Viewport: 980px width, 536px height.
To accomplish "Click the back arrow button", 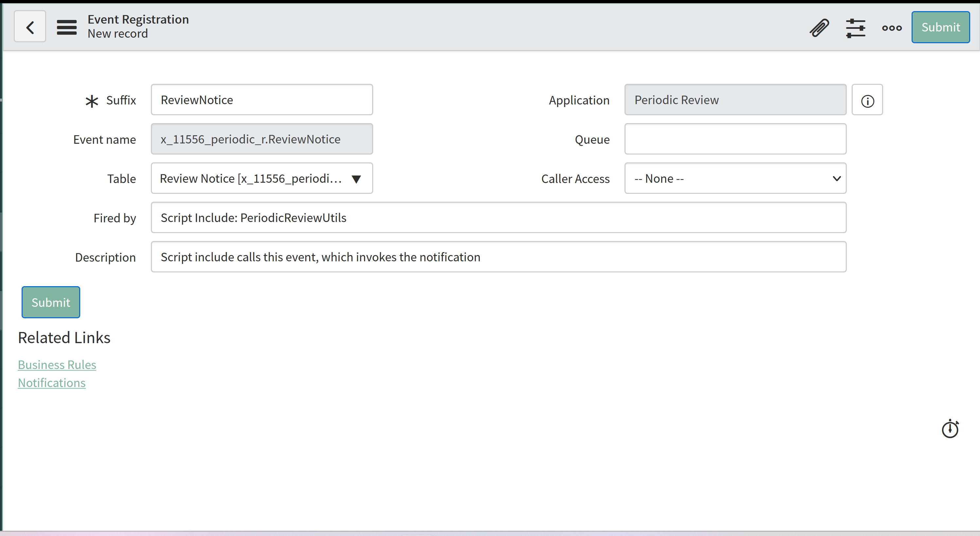I will [x=30, y=27].
